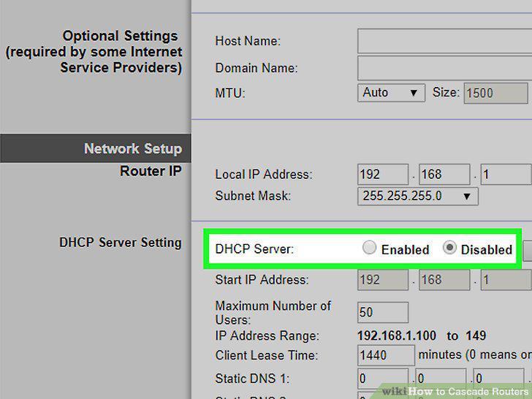Click the Router IP label
532x399 pixels.
151,171
